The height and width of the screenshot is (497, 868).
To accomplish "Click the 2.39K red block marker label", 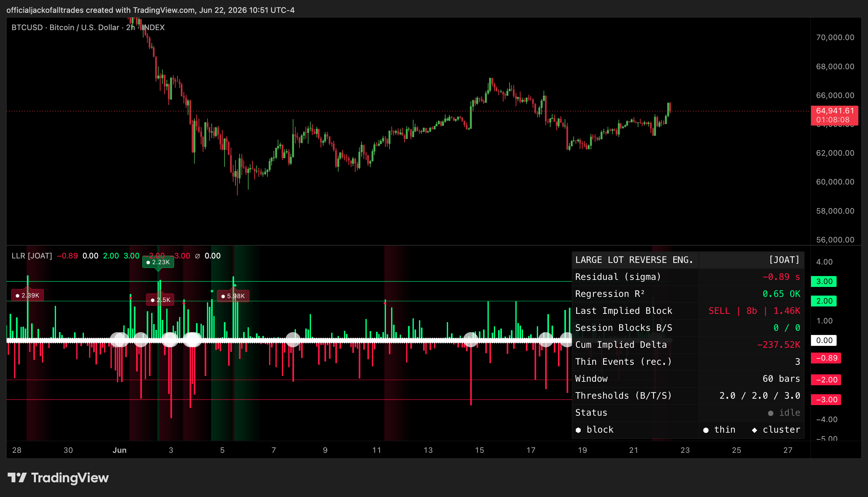I will click(x=27, y=295).
